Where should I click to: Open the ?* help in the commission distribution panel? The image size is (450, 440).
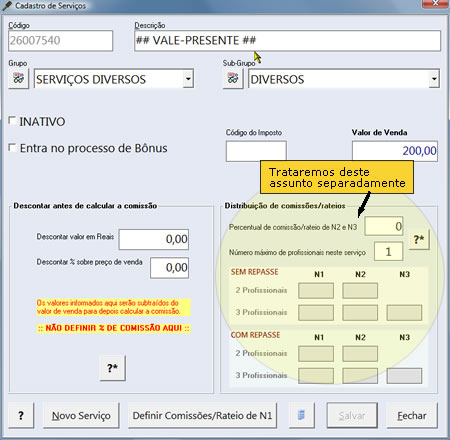point(419,239)
